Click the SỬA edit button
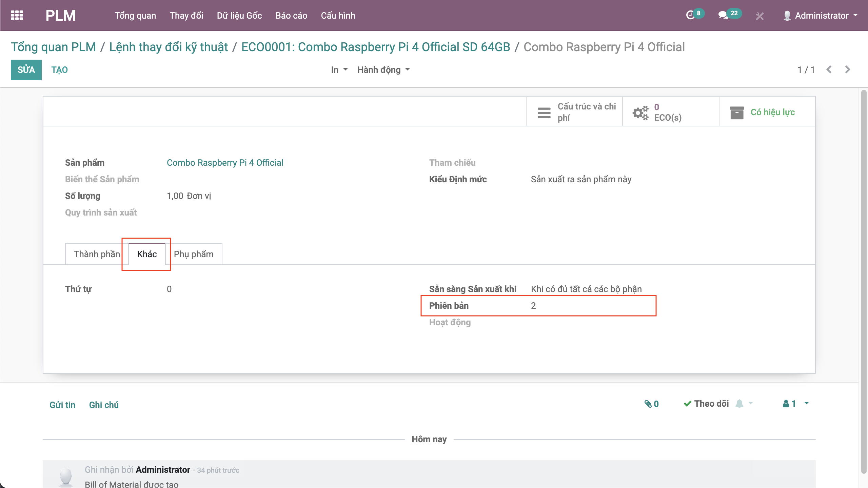Image resolution: width=868 pixels, height=488 pixels. tap(26, 70)
